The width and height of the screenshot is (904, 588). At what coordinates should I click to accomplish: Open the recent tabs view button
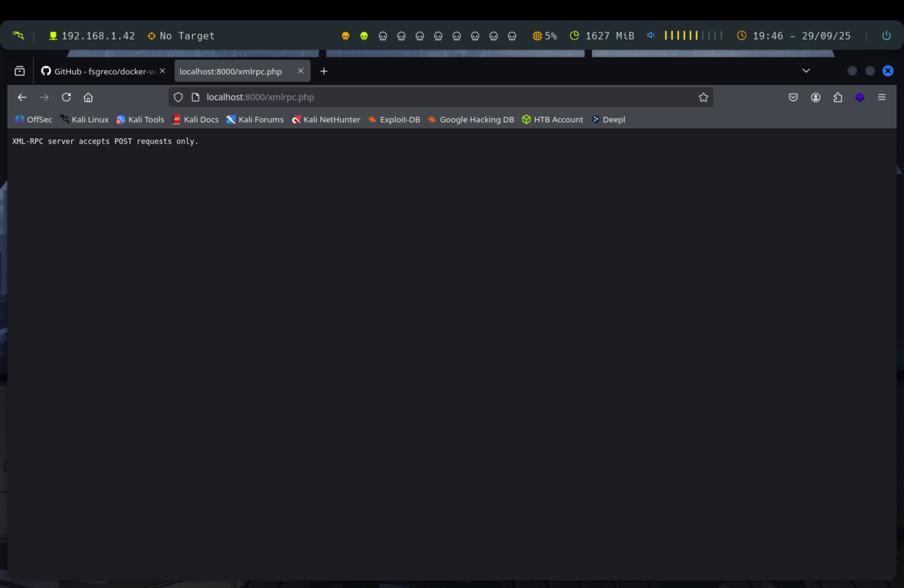(20, 71)
